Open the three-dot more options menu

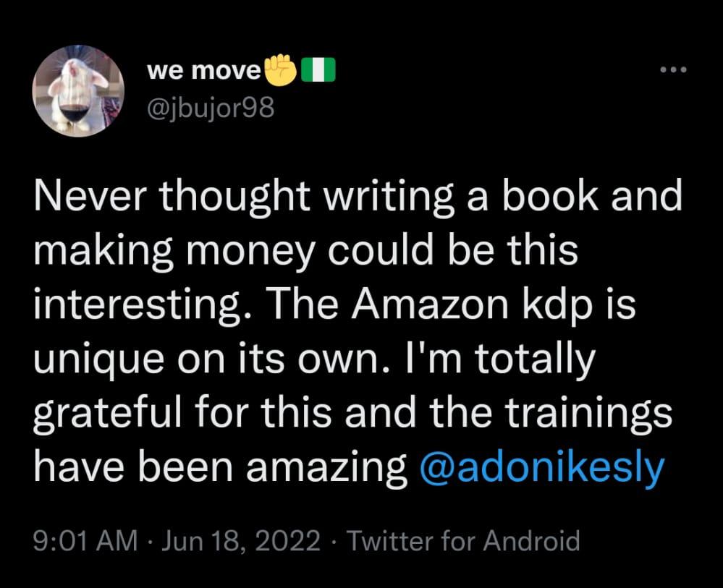(x=672, y=70)
